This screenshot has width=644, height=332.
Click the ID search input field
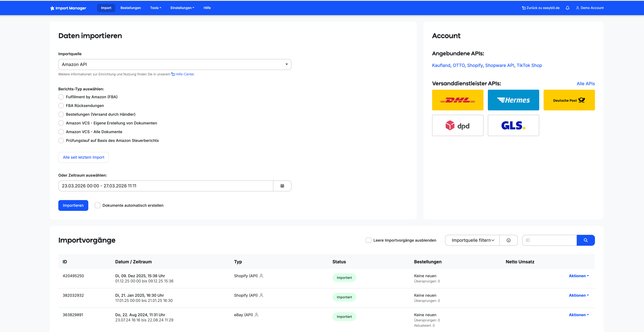[x=549, y=240]
